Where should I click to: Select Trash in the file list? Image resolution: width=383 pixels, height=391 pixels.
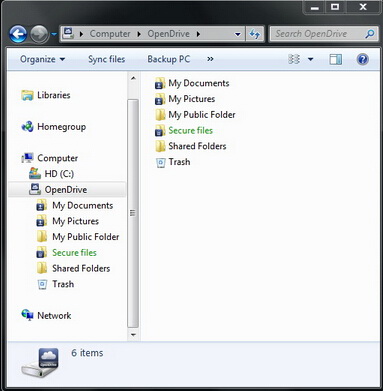pos(179,162)
